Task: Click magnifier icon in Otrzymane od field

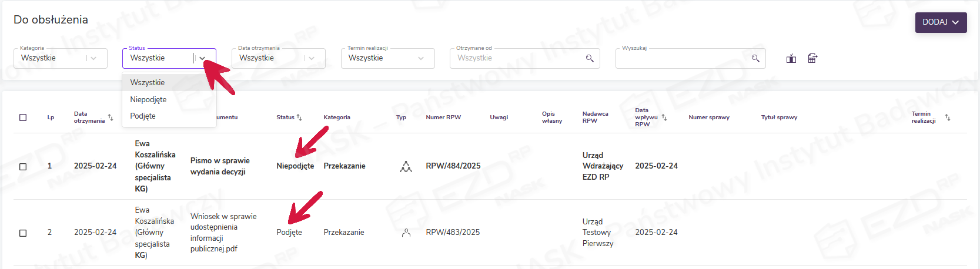Action: [590, 58]
